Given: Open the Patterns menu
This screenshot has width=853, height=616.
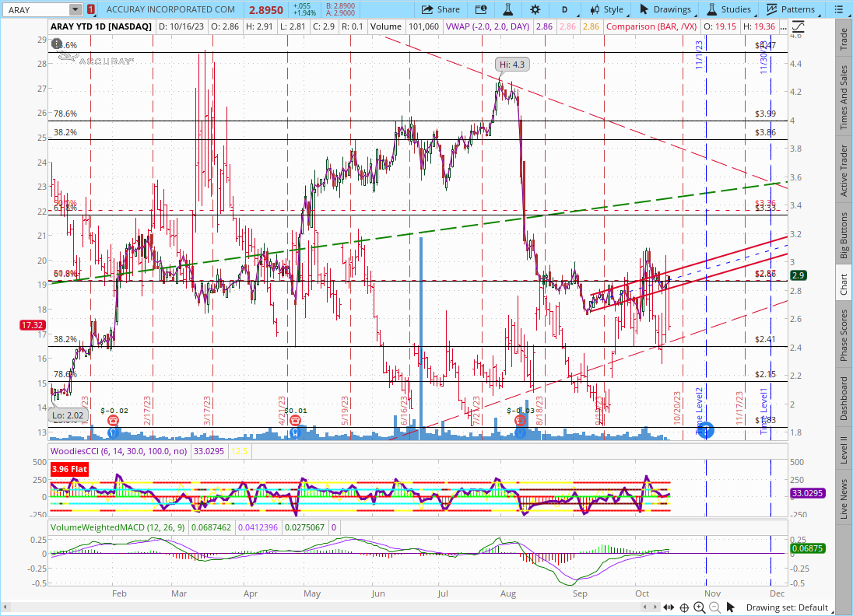Looking at the screenshot, I should point(790,9).
